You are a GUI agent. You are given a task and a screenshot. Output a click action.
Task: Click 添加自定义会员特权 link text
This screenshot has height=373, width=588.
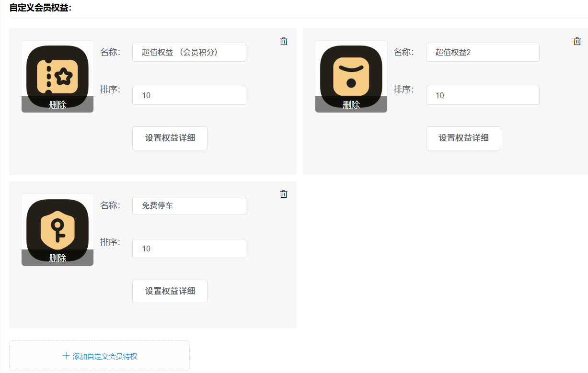tap(105, 357)
